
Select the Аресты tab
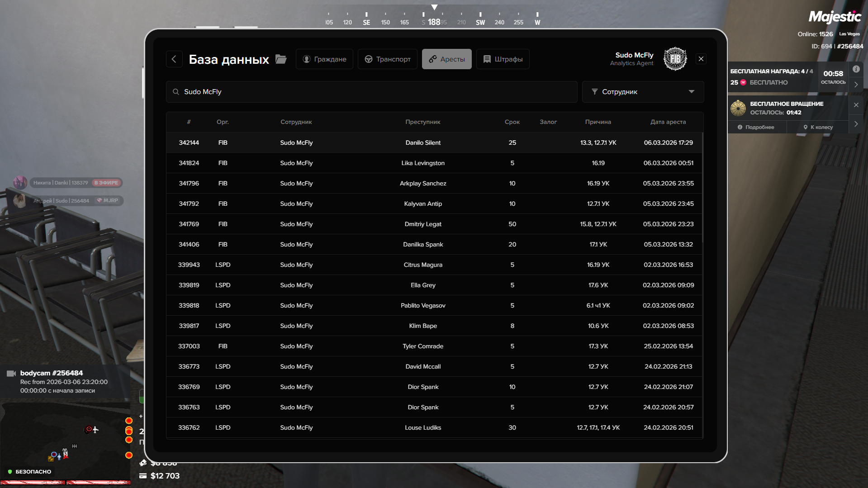pos(446,59)
